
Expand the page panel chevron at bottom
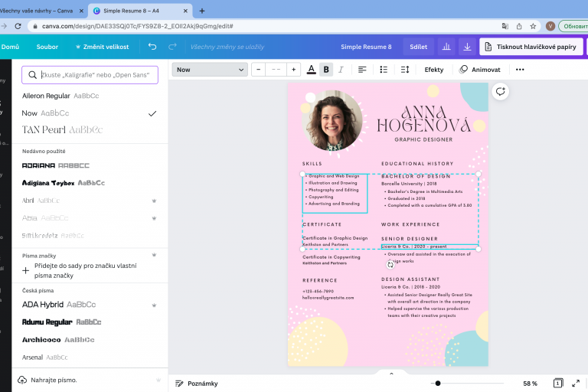pos(391,374)
